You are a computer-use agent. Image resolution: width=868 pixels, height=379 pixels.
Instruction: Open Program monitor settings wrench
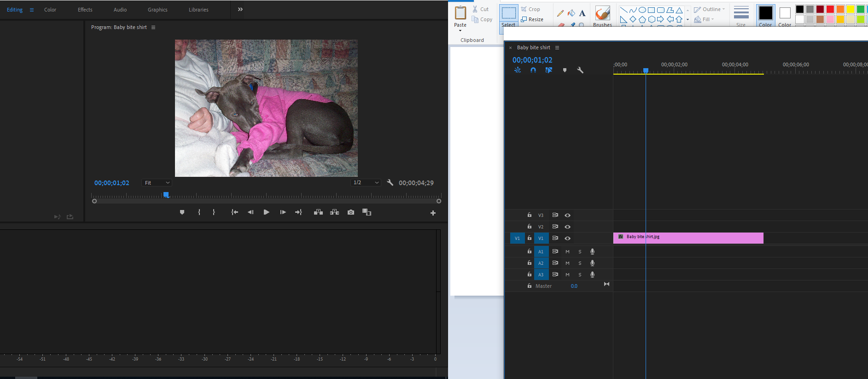tap(390, 183)
